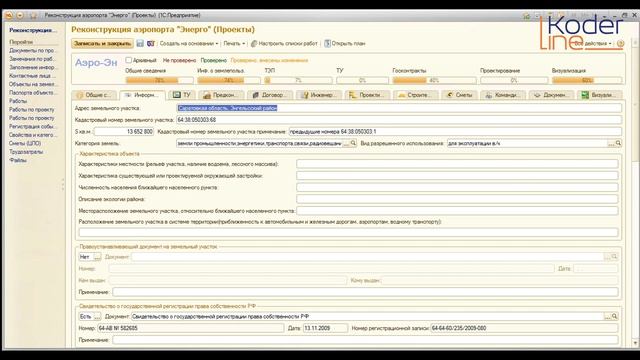Select Проверено, внесены изменения status
Screen dimensions: 640x360
pyautogui.click(x=269, y=60)
